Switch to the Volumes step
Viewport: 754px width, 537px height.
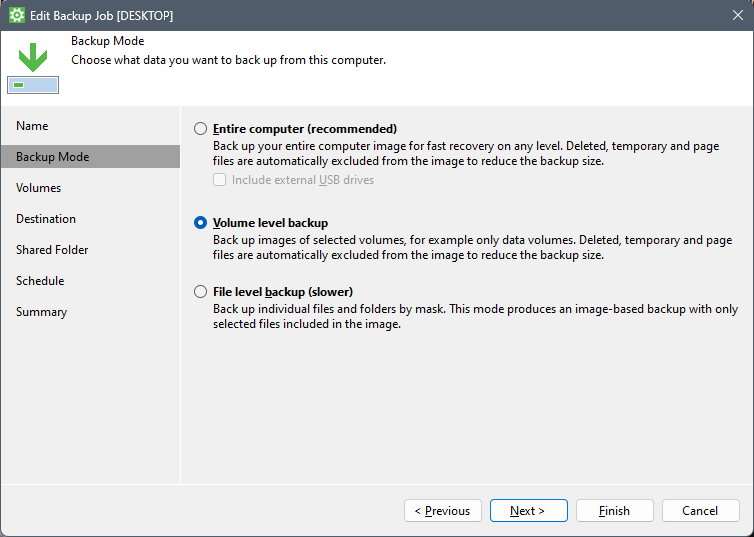[x=38, y=188]
